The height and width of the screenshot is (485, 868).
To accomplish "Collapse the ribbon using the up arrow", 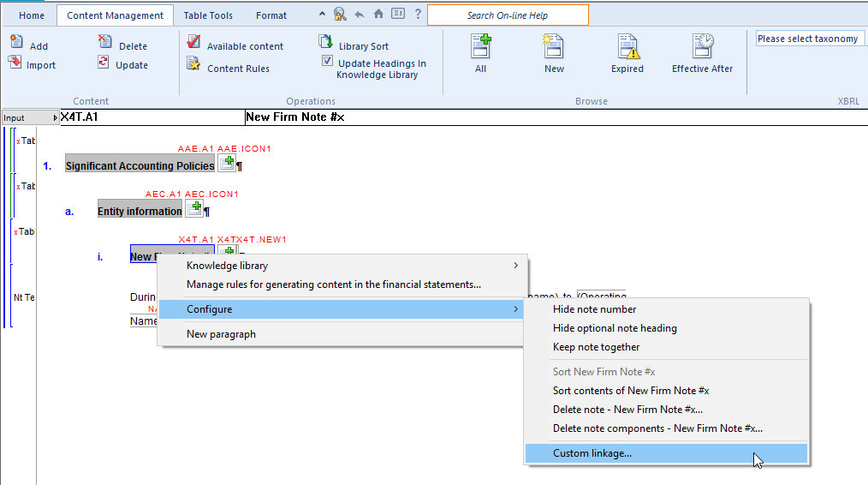I will (x=322, y=15).
